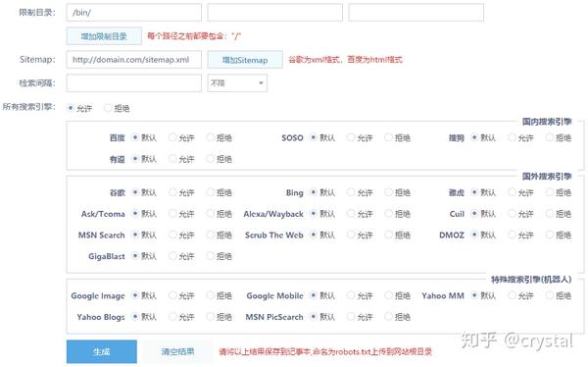Click the 检索间隔 text field
Image resolution: width=588 pixels, height=367 pixels.
134,83
